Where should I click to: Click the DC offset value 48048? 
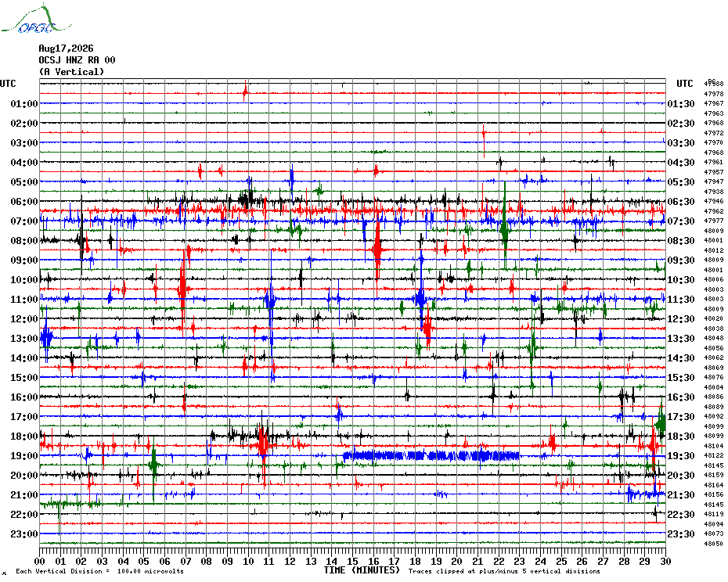[x=714, y=339]
